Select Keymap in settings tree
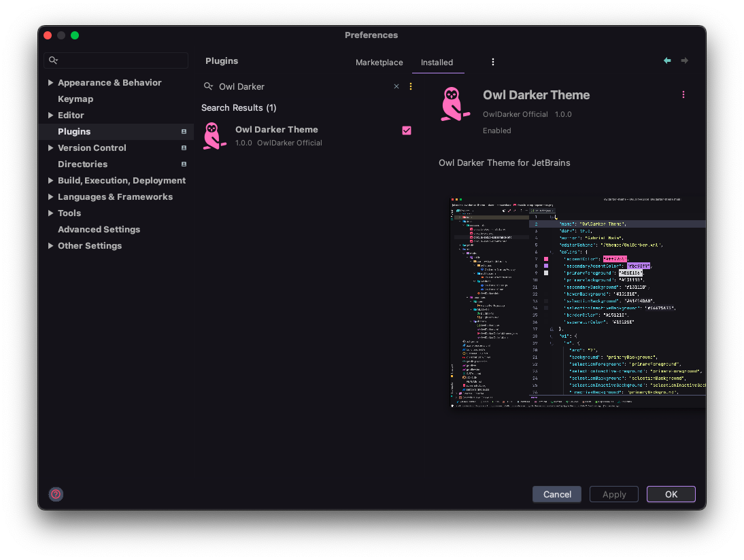Screen dimensions: 744x560 75,99
